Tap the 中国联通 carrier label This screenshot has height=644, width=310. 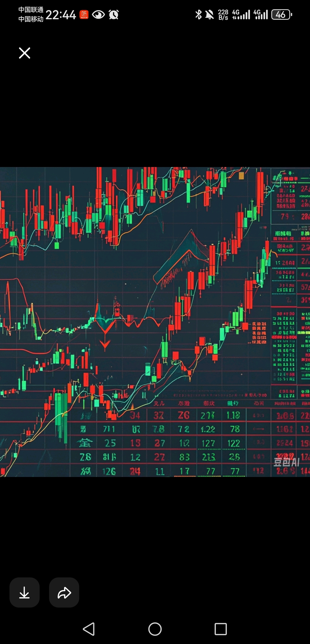[31, 10]
